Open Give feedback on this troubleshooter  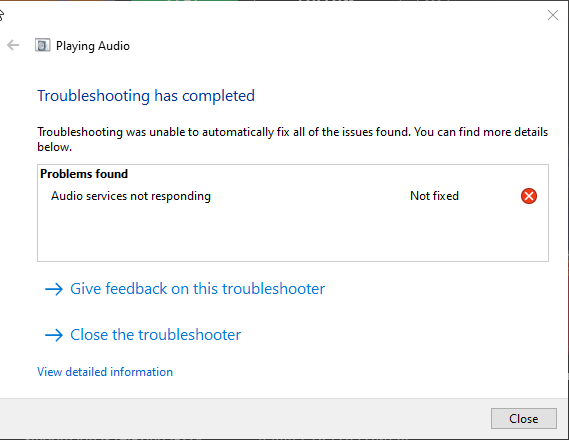(x=197, y=289)
